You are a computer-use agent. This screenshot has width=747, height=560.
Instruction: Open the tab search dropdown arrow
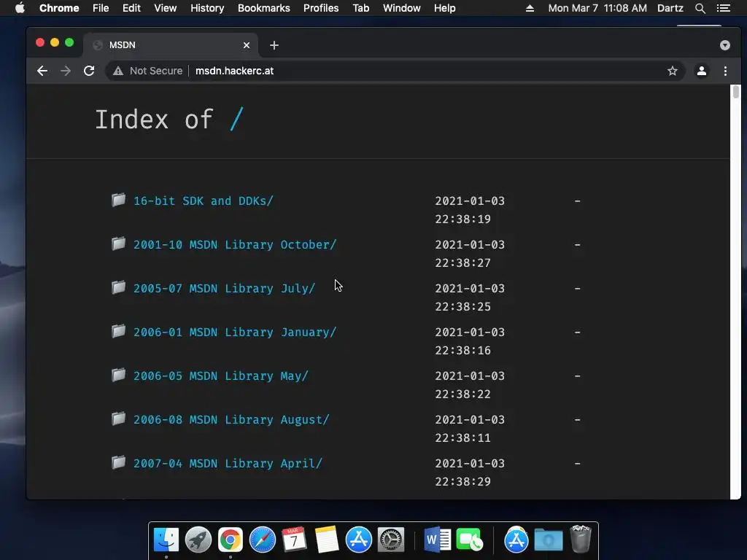(x=725, y=45)
